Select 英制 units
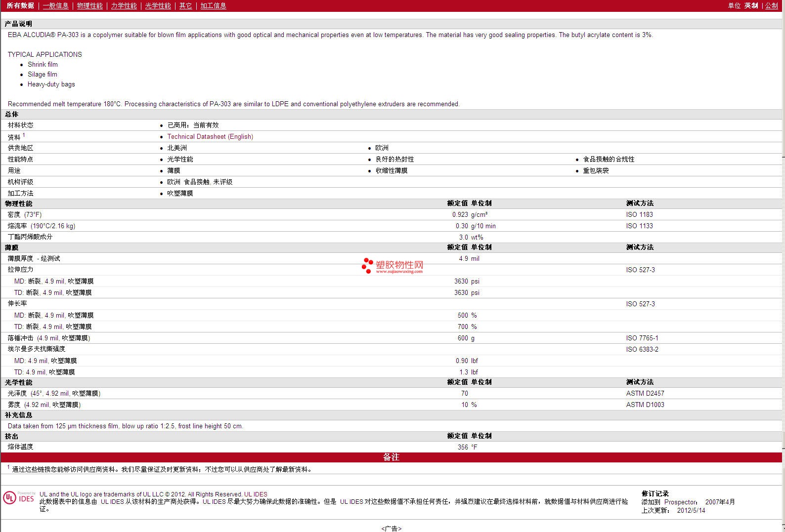Screen dimensions: 785x532 (x=751, y=5)
